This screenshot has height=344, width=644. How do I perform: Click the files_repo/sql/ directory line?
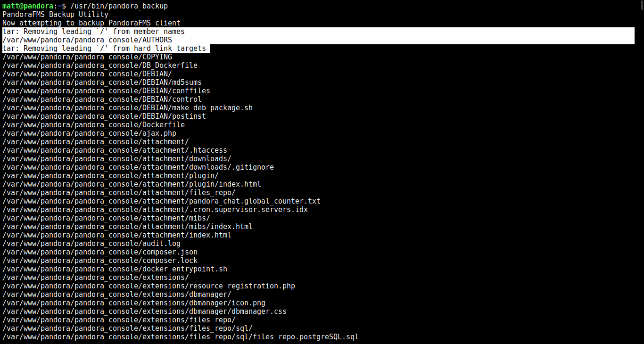tap(127, 328)
